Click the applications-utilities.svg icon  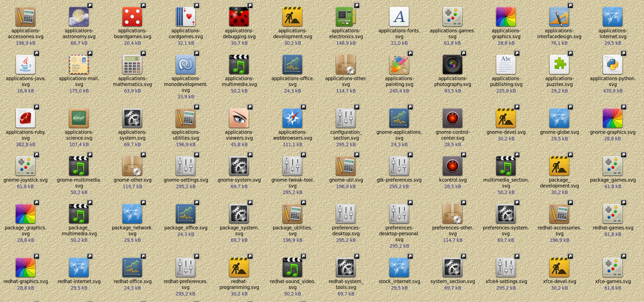[186, 118]
